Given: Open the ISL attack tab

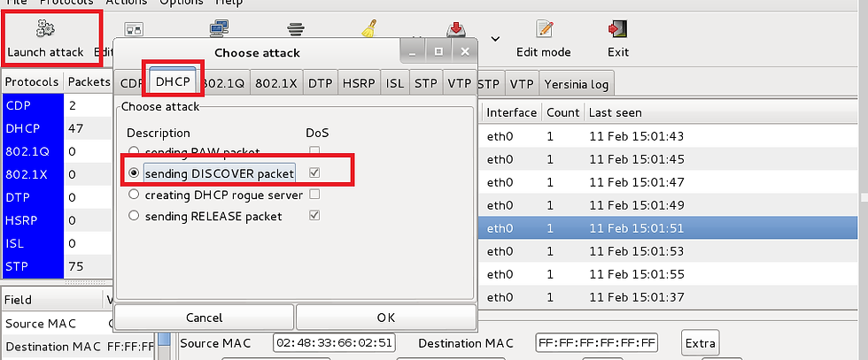Looking at the screenshot, I should tap(395, 83).
